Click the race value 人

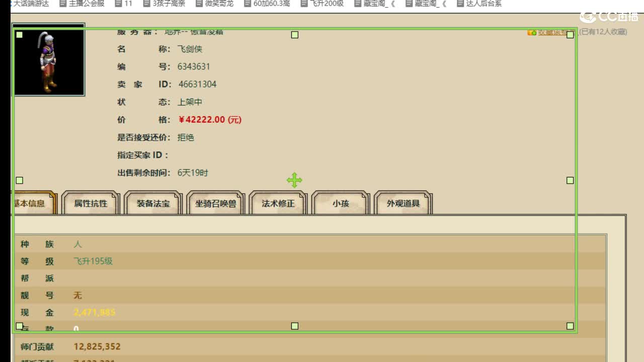tap(77, 244)
